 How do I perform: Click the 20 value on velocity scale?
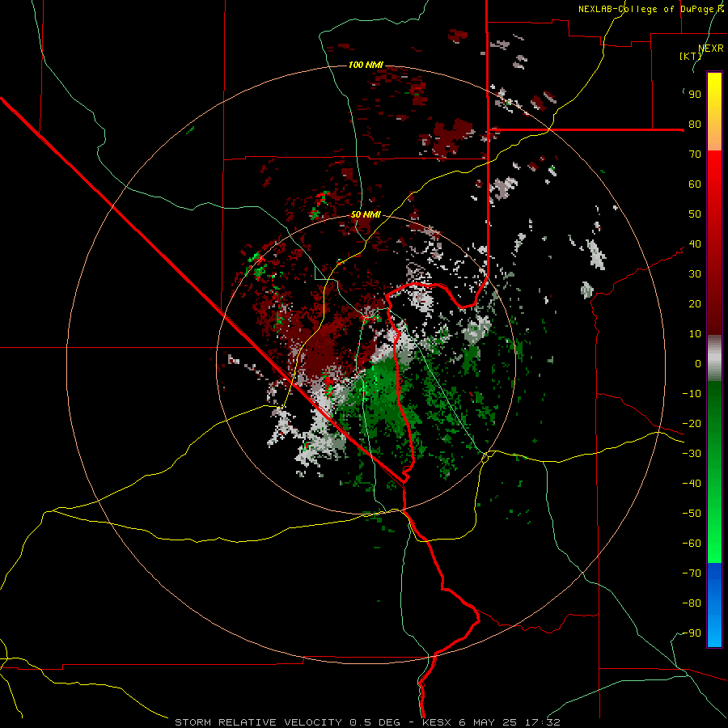pyautogui.click(x=695, y=304)
